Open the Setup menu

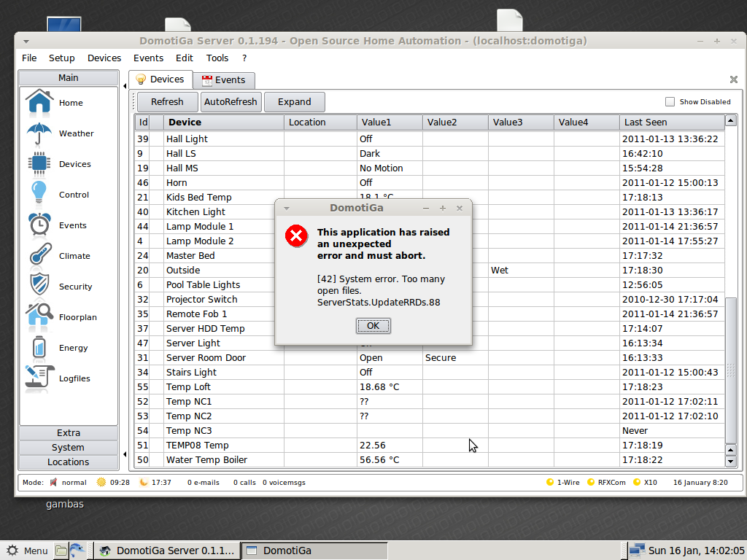tap(62, 58)
